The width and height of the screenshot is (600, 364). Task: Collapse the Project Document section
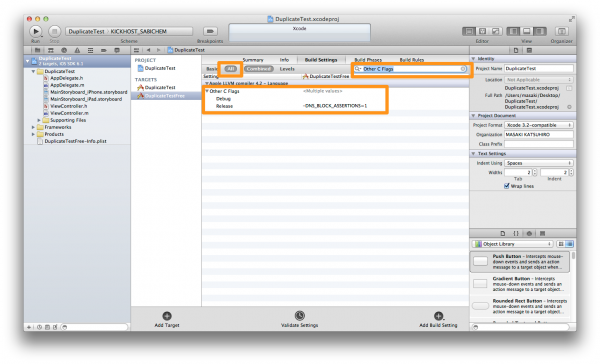(473, 115)
